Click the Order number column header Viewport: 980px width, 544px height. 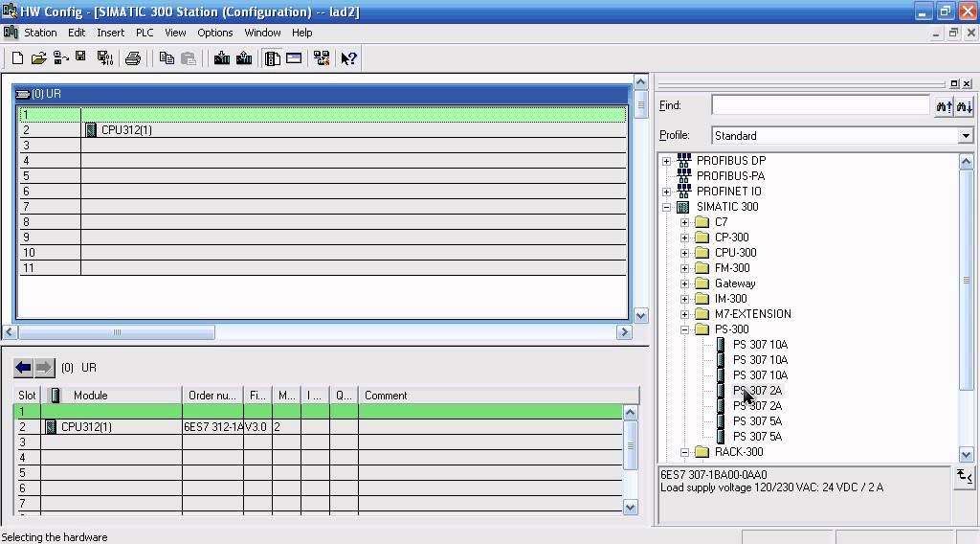point(212,396)
